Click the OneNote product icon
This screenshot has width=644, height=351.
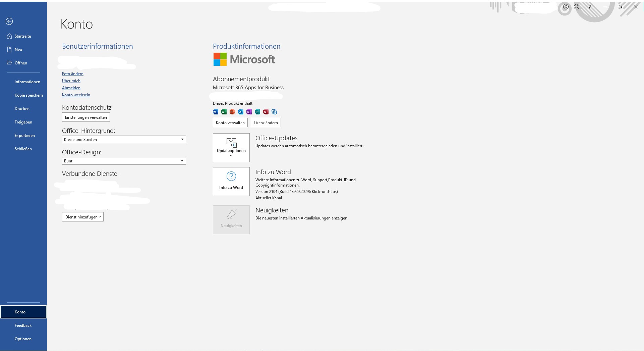point(249,112)
